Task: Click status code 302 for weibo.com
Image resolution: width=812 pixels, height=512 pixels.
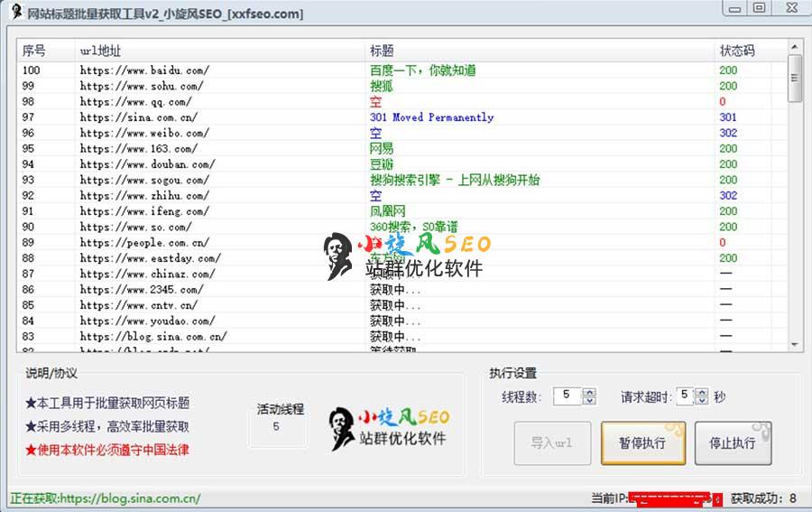Action: click(x=728, y=133)
